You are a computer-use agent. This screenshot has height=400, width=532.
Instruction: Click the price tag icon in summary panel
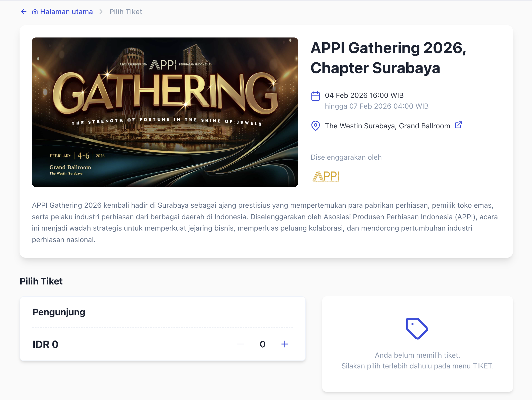pyautogui.click(x=417, y=329)
